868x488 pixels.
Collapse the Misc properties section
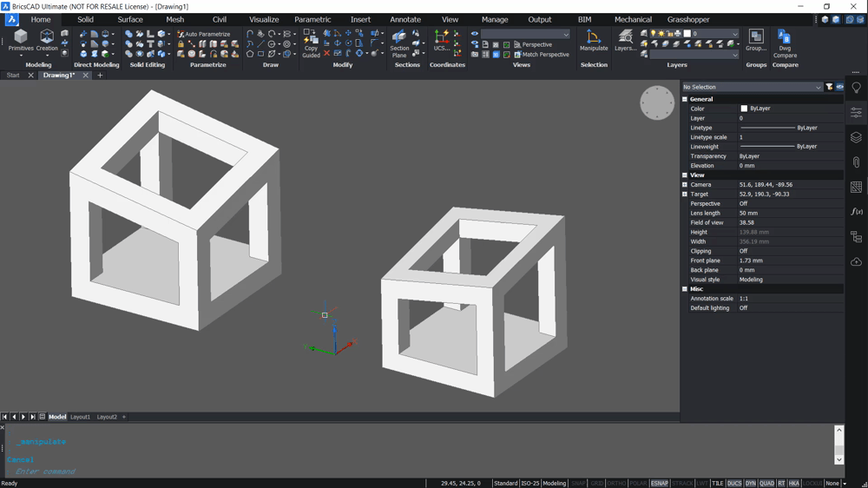[x=685, y=289]
